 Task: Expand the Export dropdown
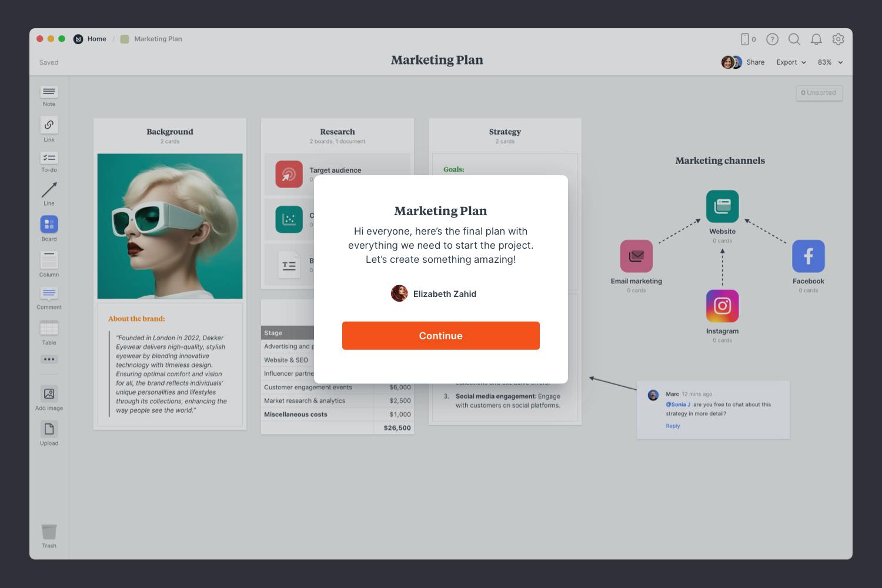pyautogui.click(x=791, y=62)
